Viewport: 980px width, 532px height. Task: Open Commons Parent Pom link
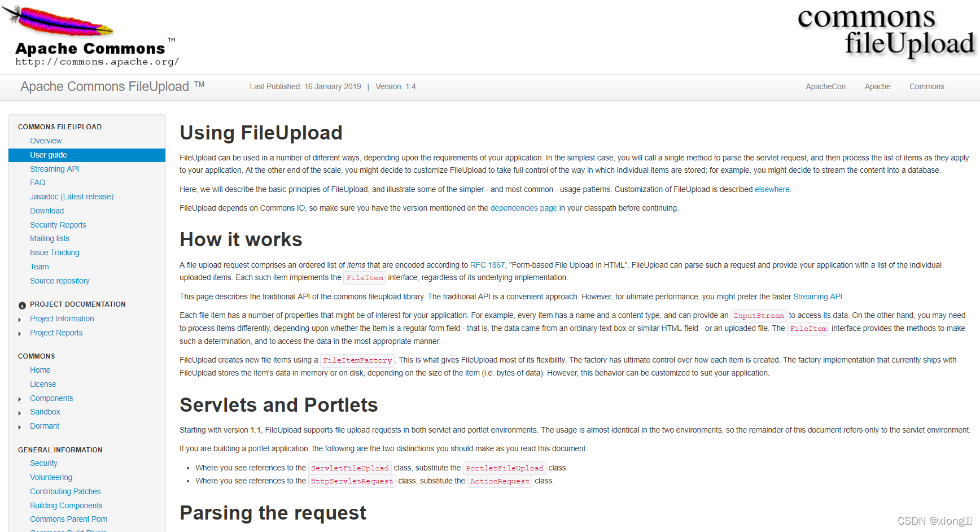coord(68,519)
